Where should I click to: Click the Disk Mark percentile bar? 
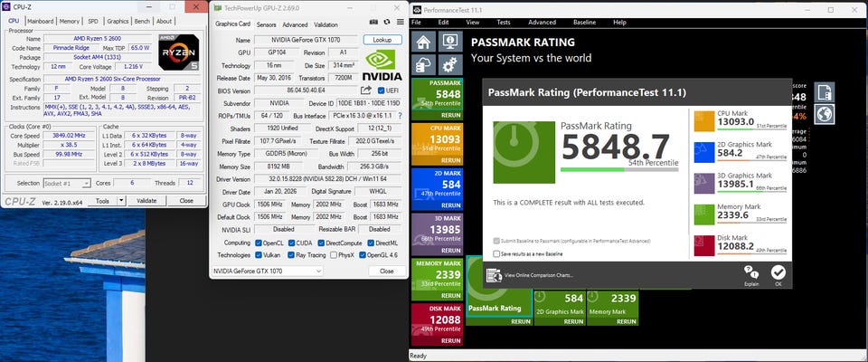751,254
